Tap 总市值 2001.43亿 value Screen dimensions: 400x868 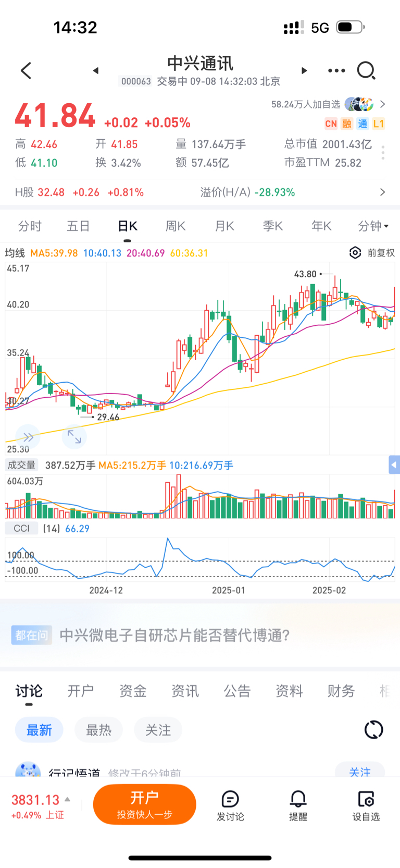(328, 144)
